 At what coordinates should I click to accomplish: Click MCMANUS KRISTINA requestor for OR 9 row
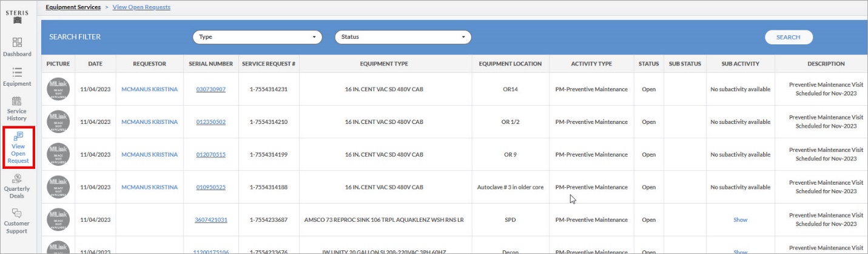pyautogui.click(x=150, y=154)
